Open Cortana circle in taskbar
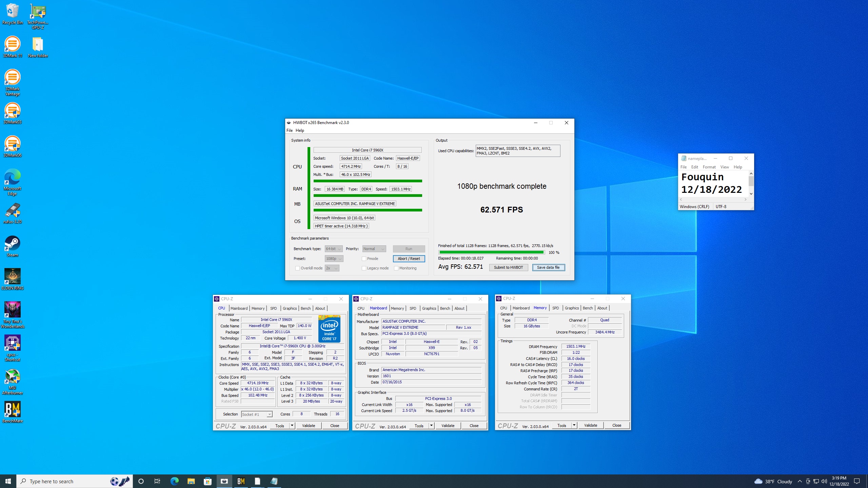The image size is (868, 488). coord(141,481)
